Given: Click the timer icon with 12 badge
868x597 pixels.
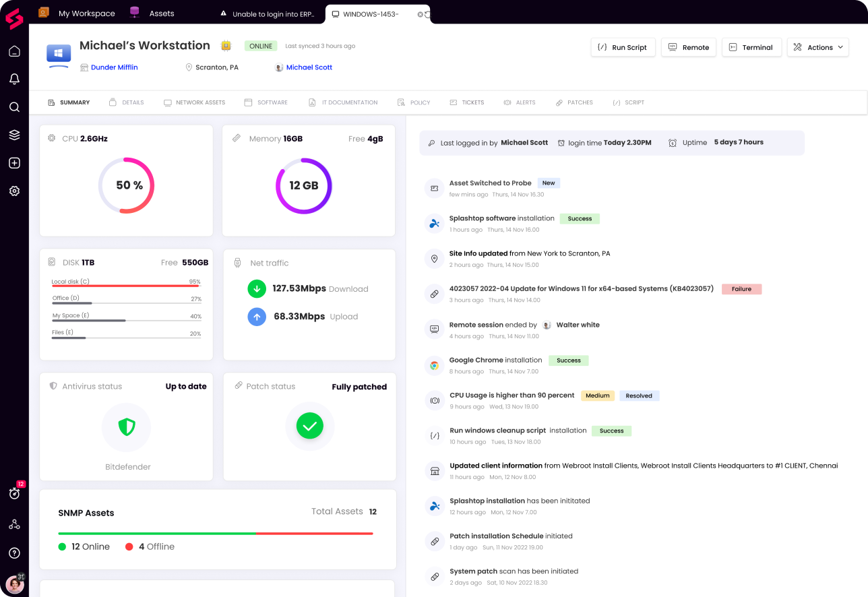Looking at the screenshot, I should pos(14,493).
